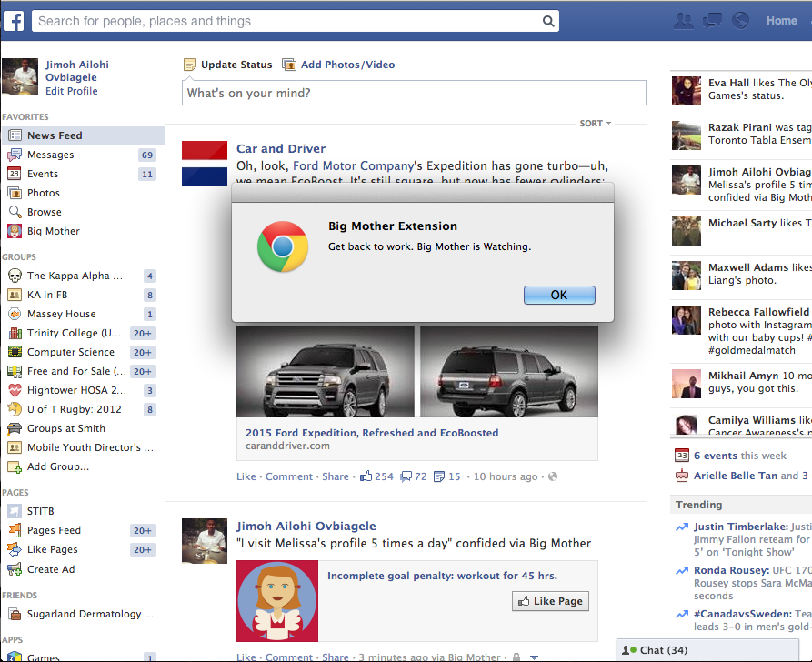Image resolution: width=812 pixels, height=662 pixels.
Task: Click OK in Big Mother Extension dialog
Action: [559, 295]
